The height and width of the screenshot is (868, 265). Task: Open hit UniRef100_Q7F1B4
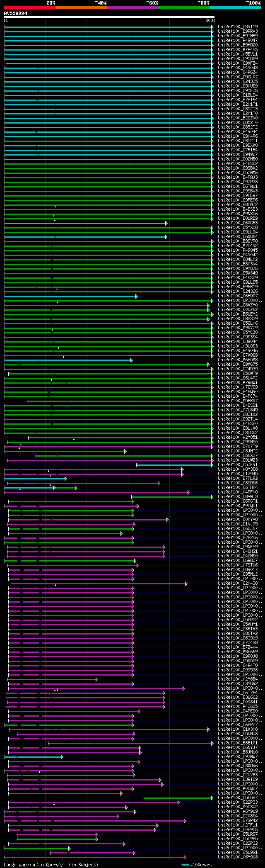(x=238, y=150)
